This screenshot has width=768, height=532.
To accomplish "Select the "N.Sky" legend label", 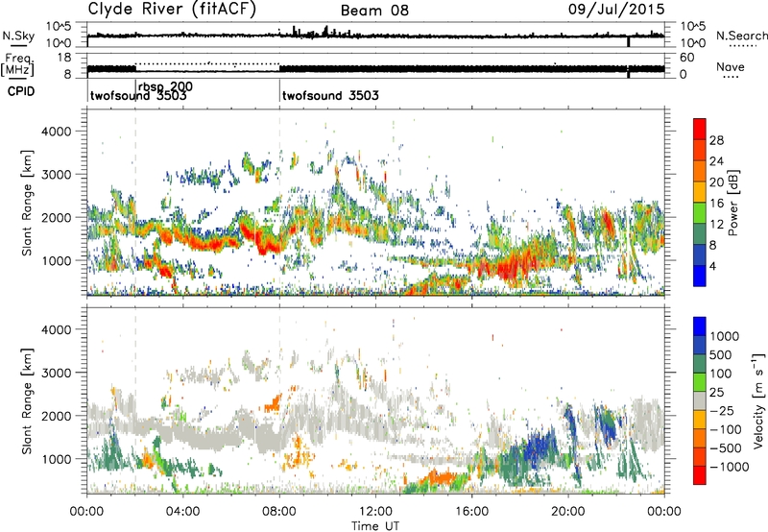I will 18,36.
